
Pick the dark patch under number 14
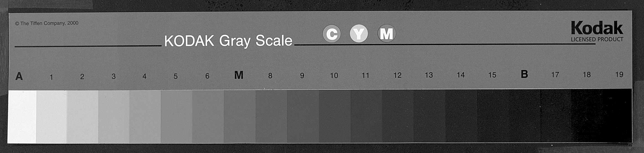pos(462,116)
